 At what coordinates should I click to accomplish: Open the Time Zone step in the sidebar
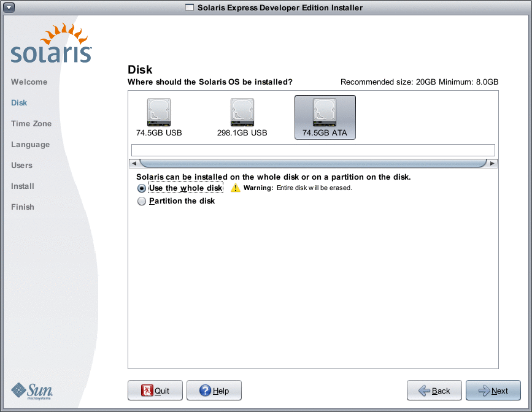31,123
